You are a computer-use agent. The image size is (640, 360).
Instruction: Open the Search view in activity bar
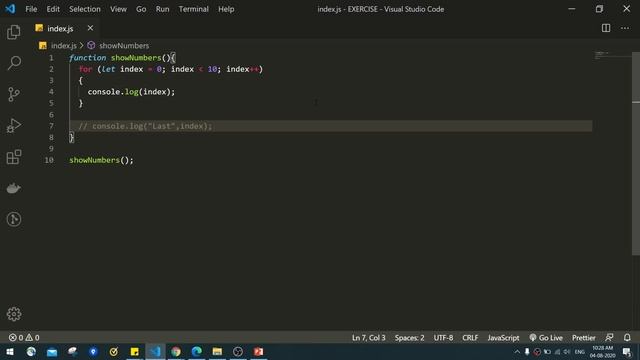pyautogui.click(x=14, y=63)
